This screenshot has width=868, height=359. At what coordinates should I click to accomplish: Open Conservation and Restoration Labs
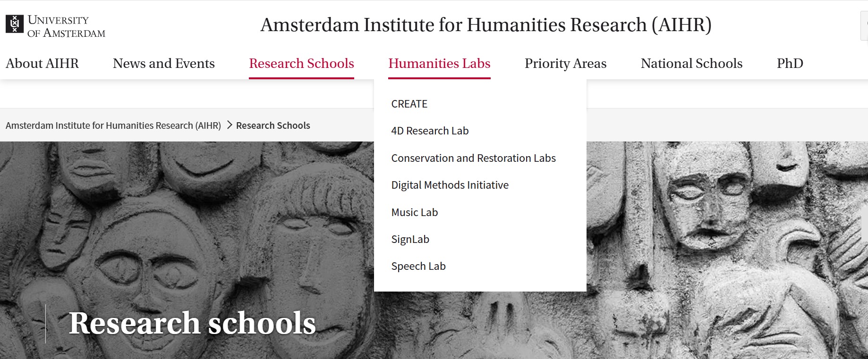tap(473, 159)
